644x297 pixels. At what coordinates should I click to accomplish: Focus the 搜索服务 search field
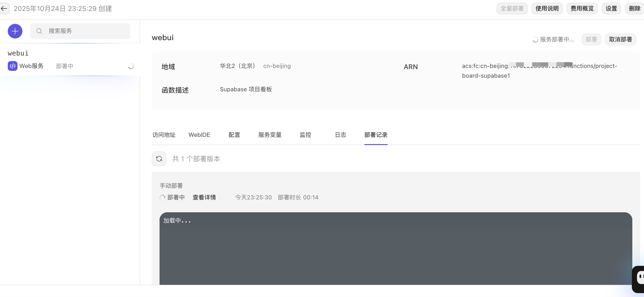pyautogui.click(x=85, y=31)
